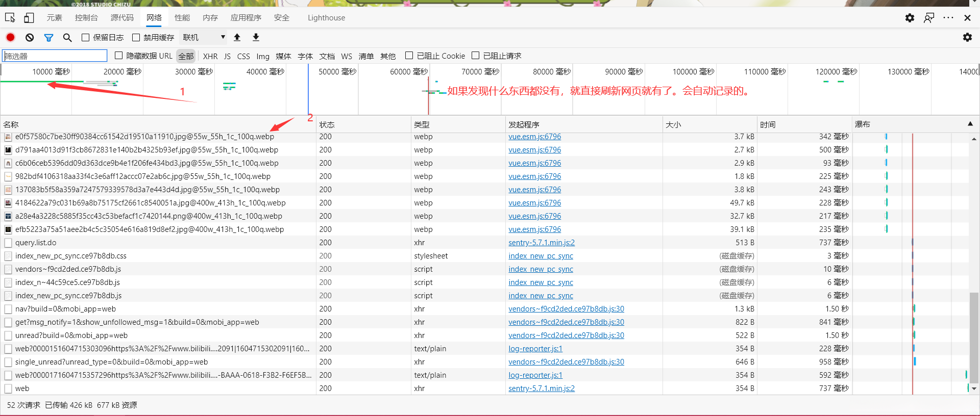Activate the inspect element picker icon
The height and width of the screenshot is (416, 980).
tap(10, 18)
